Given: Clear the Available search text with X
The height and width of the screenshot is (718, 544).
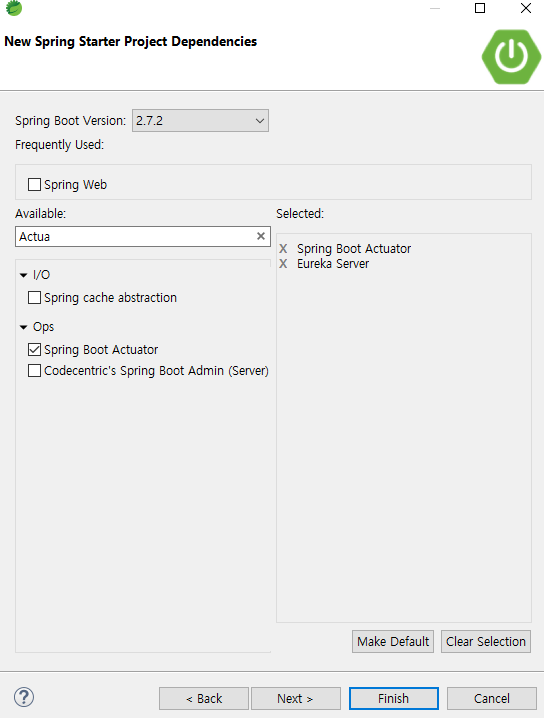Looking at the screenshot, I should [261, 236].
